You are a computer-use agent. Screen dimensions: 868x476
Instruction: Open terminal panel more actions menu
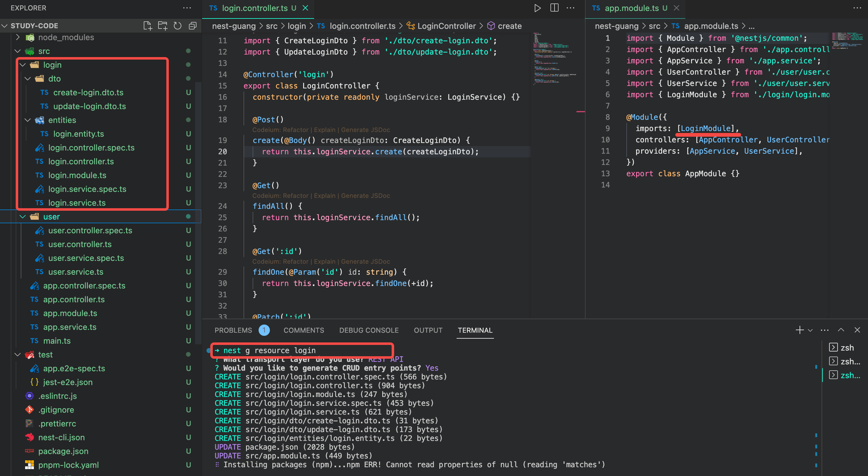pos(824,330)
